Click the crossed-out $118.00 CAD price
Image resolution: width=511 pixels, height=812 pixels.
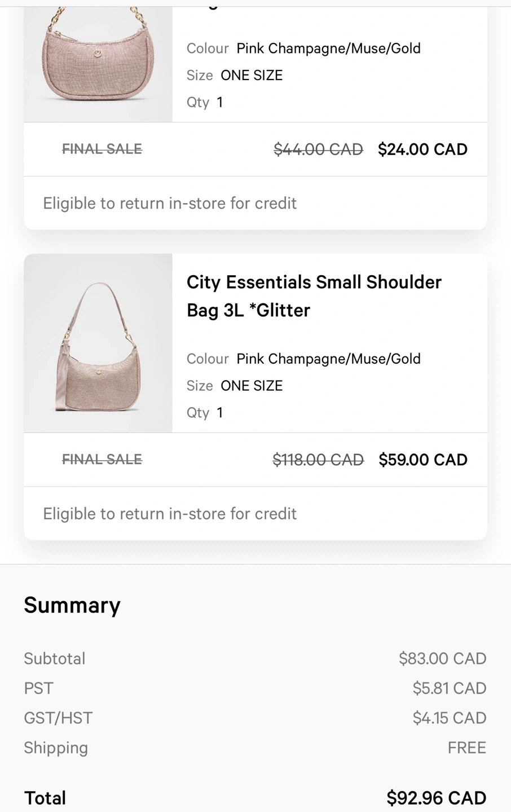coord(318,460)
